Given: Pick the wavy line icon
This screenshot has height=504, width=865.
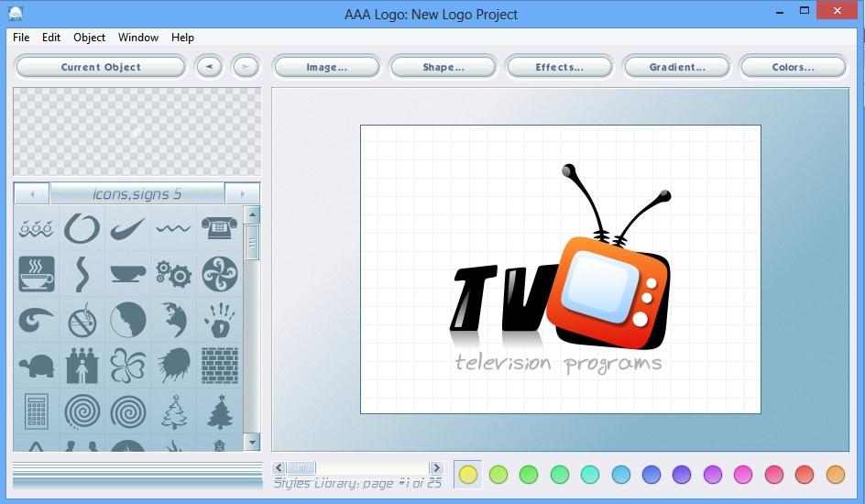Looking at the screenshot, I should coord(173,228).
